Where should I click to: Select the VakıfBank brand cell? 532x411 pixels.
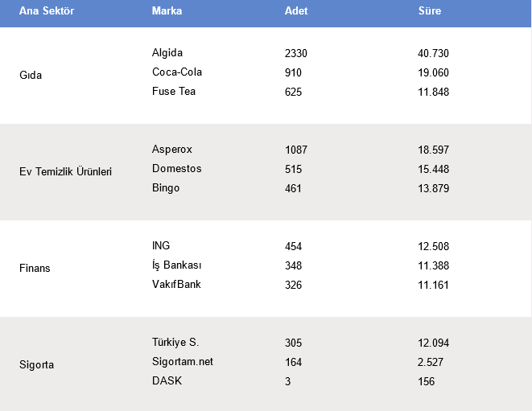coord(176,284)
